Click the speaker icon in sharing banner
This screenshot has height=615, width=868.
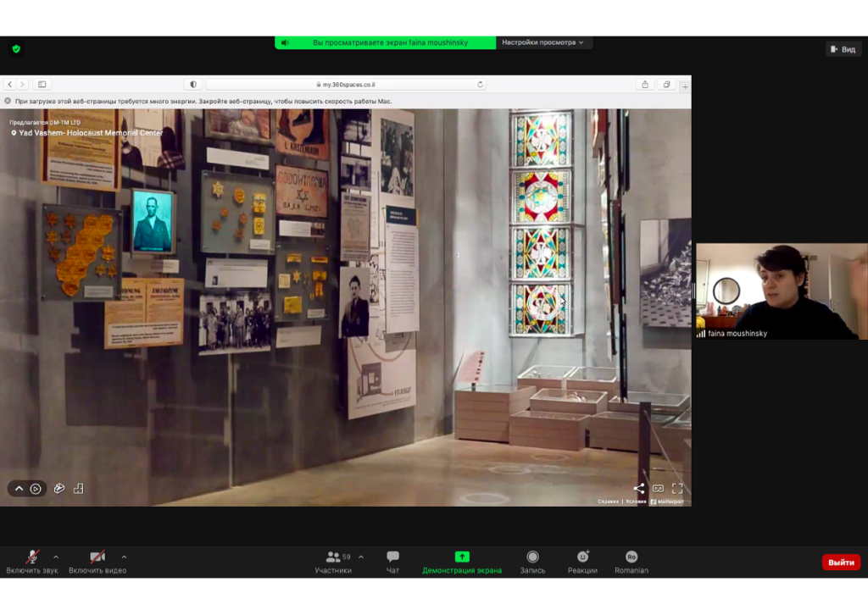(x=285, y=42)
